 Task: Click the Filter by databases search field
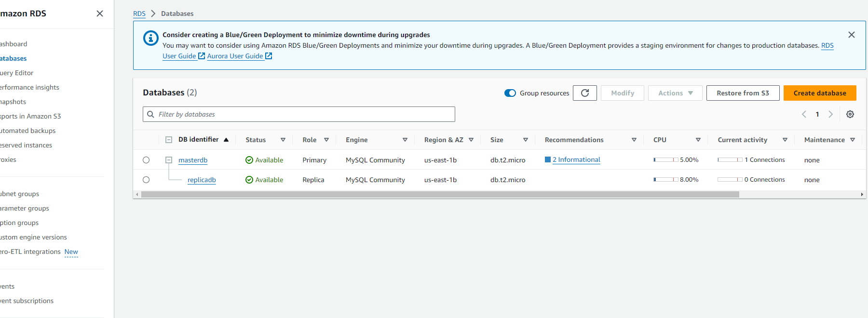point(299,114)
